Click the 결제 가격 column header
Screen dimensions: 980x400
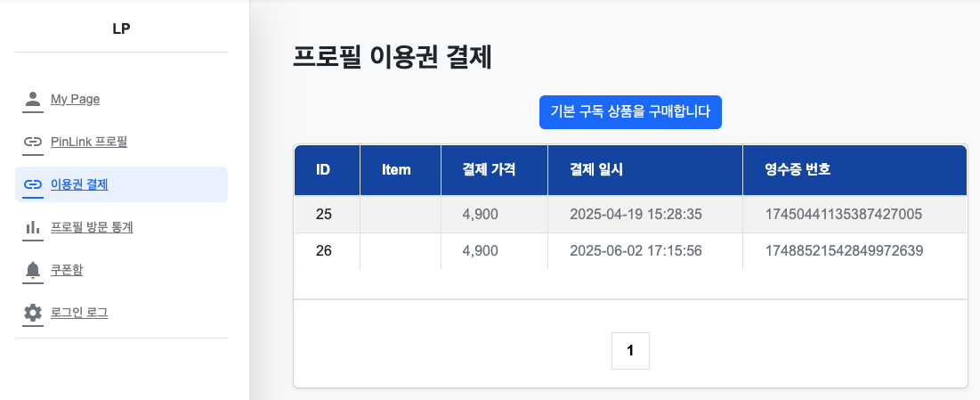tap(489, 169)
